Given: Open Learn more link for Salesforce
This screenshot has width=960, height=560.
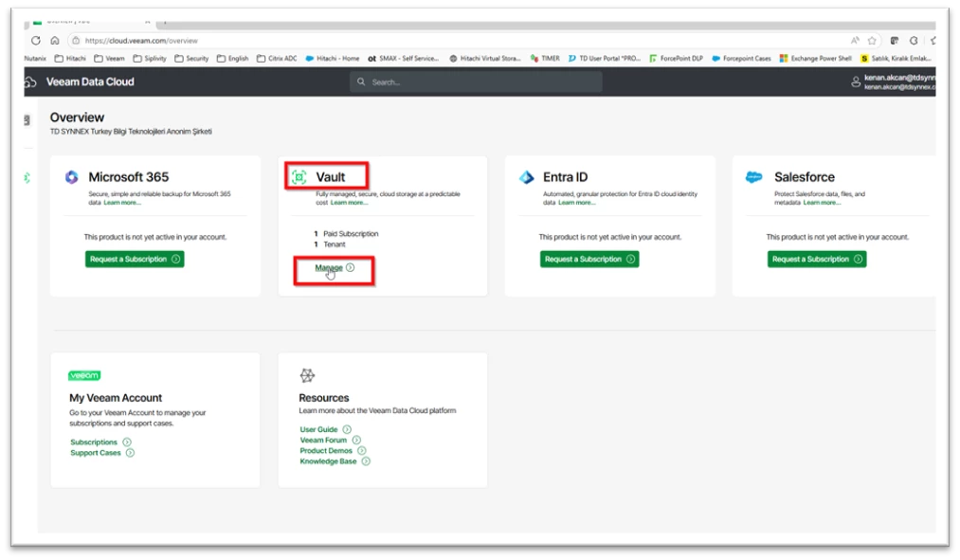Looking at the screenshot, I should pyautogui.click(x=822, y=203).
